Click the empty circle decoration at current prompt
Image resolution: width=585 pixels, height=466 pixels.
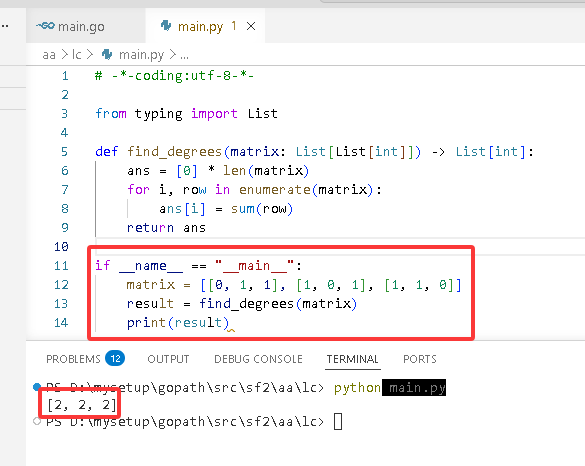[37, 421]
